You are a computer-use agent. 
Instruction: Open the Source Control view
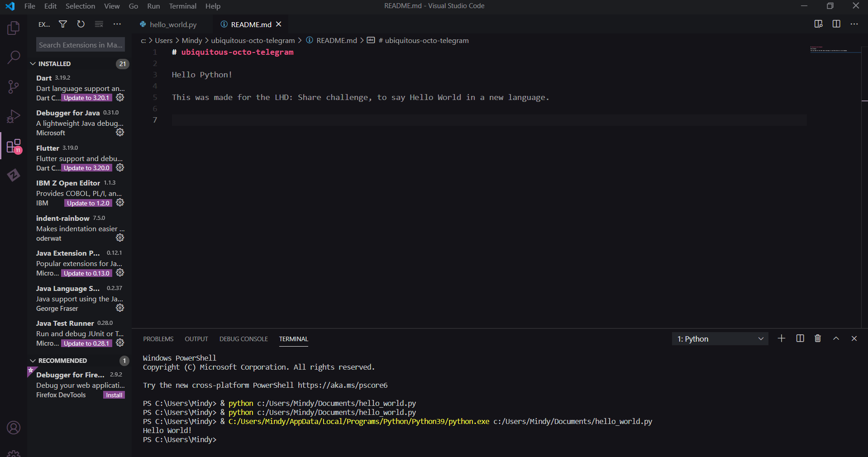tap(14, 86)
